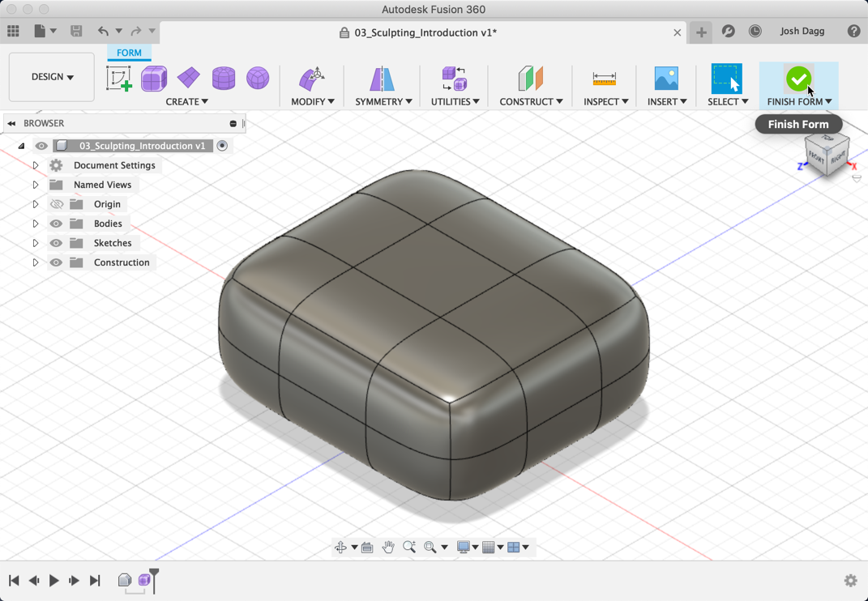868x601 pixels.
Task: Add a new design tab
Action: pos(701,32)
